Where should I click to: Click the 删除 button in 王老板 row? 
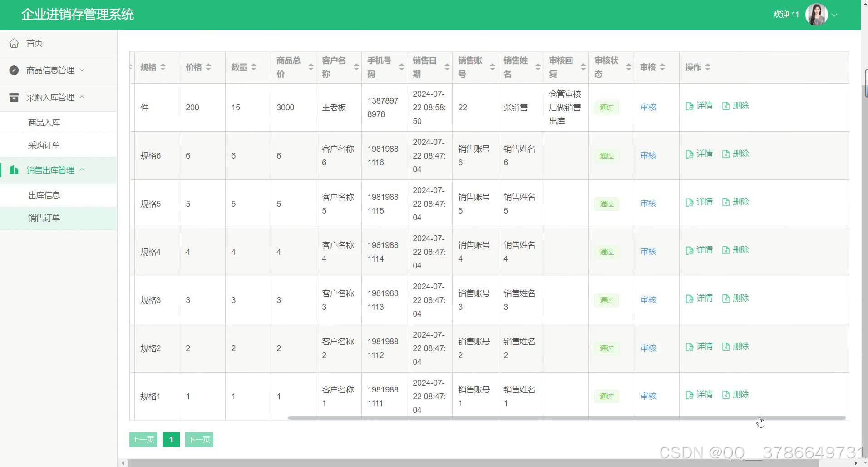735,106
